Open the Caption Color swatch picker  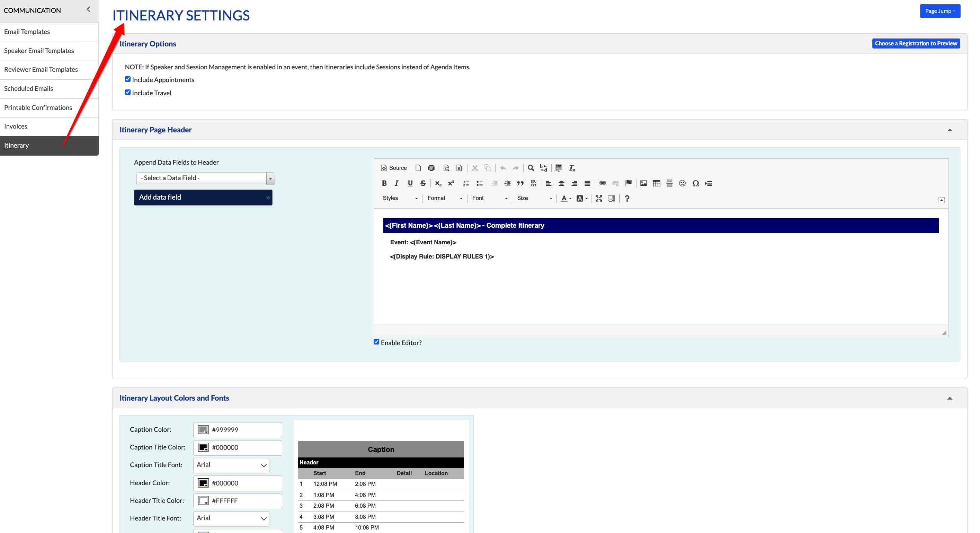click(x=203, y=430)
